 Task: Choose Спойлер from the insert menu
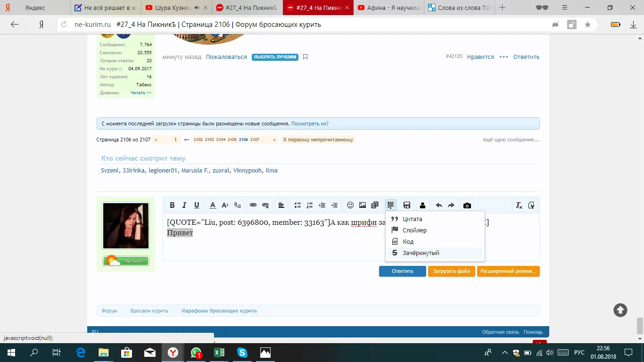coord(435,230)
